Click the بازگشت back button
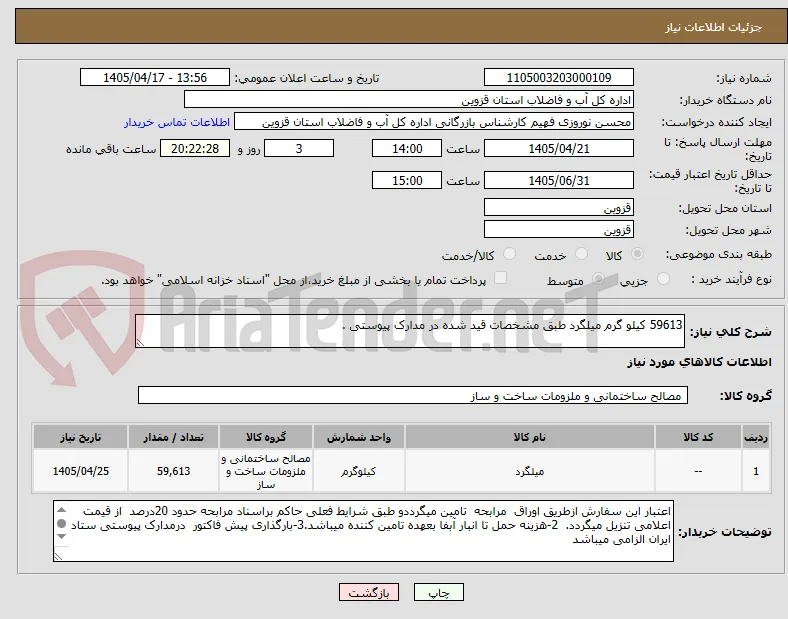The image size is (788, 619). [369, 593]
